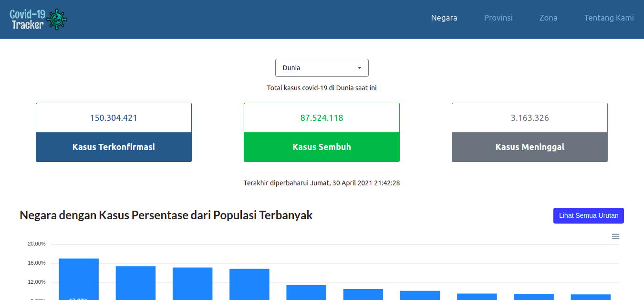Click the green Kasus Sembuh label
This screenshot has width=644, height=300.
[322, 147]
